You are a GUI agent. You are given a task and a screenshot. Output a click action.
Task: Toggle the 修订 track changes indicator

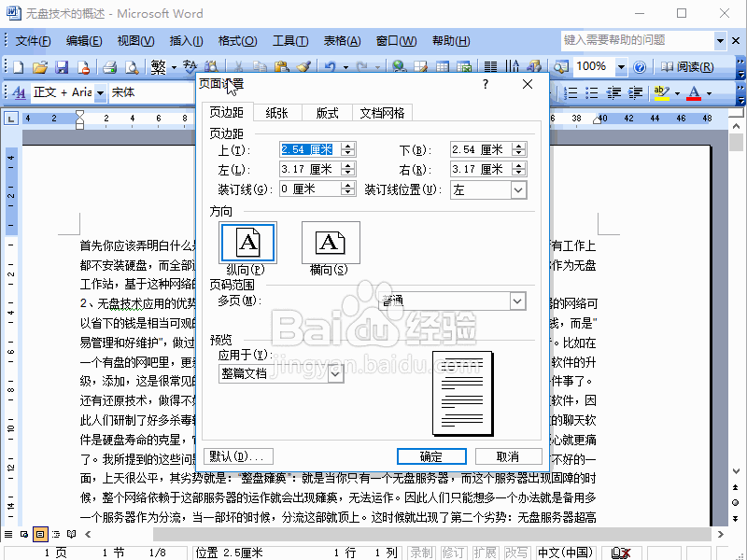[x=453, y=553]
